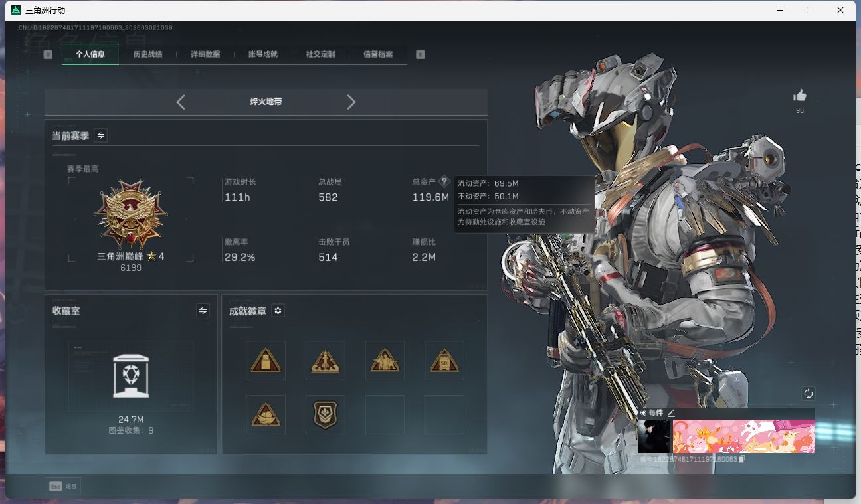The image size is (861, 504).
Task: Click the thumbs-up like icon
Action: [x=799, y=96]
